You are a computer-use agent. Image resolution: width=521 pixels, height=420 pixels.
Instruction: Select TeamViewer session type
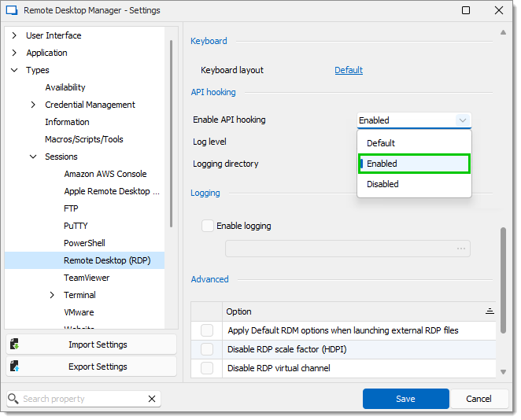click(87, 278)
